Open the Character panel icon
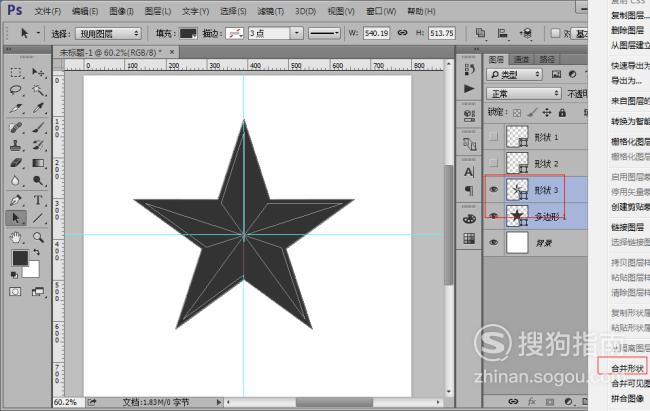This screenshot has height=411, width=650. (x=469, y=172)
